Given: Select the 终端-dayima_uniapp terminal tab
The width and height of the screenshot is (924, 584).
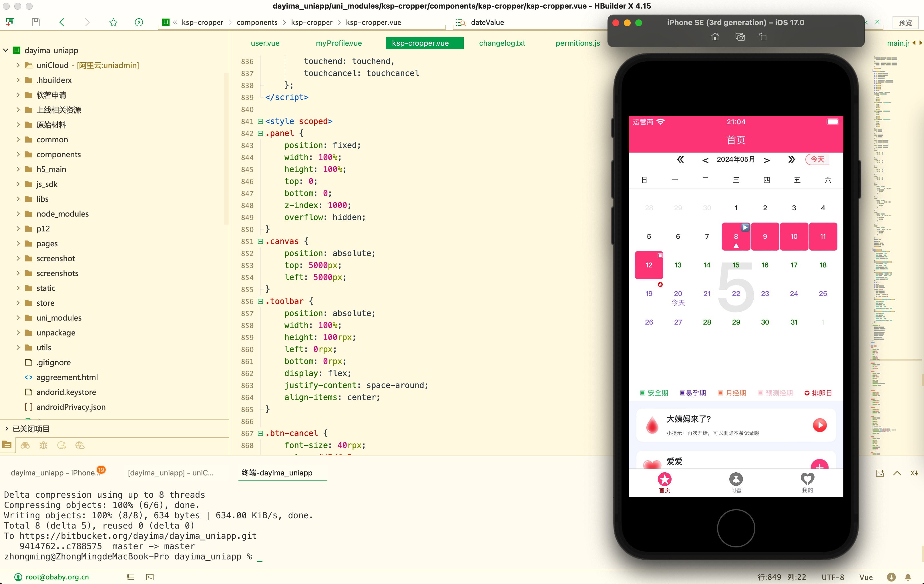Looking at the screenshot, I should click(277, 473).
